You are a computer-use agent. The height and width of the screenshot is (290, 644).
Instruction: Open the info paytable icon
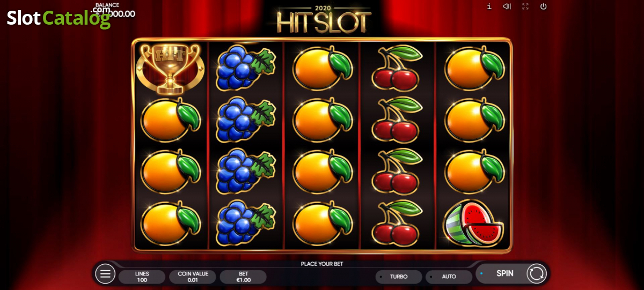[x=489, y=6]
